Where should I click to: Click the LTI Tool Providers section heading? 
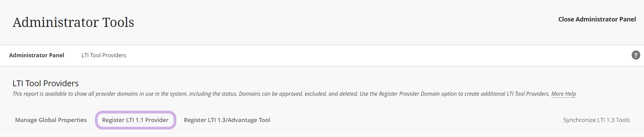tap(45, 83)
